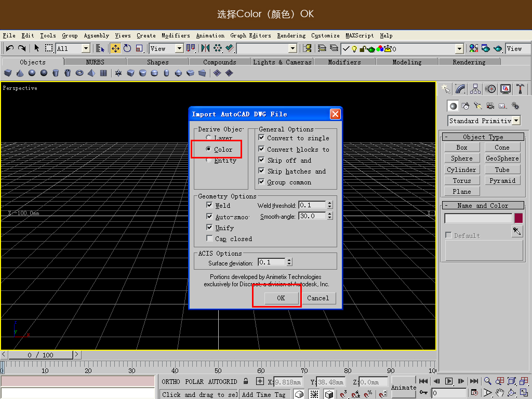
Task: Click the Zoom magnifier viewport tool
Action: pyautogui.click(x=487, y=381)
